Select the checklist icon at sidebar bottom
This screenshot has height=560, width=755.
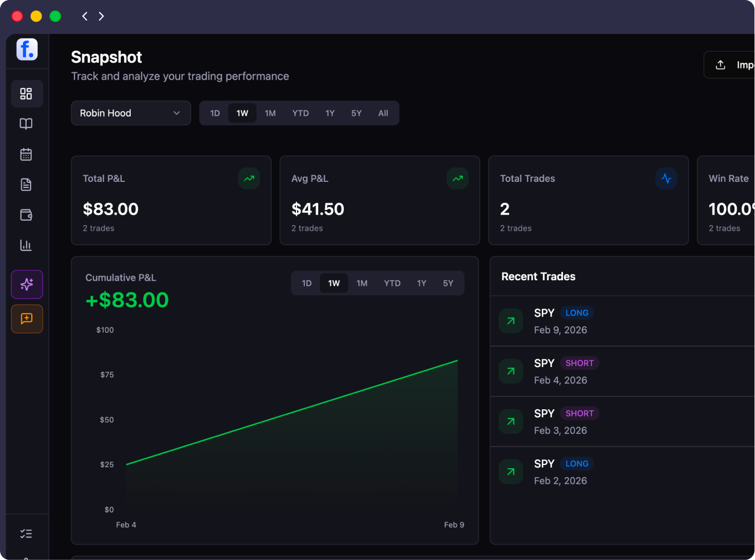(26, 533)
